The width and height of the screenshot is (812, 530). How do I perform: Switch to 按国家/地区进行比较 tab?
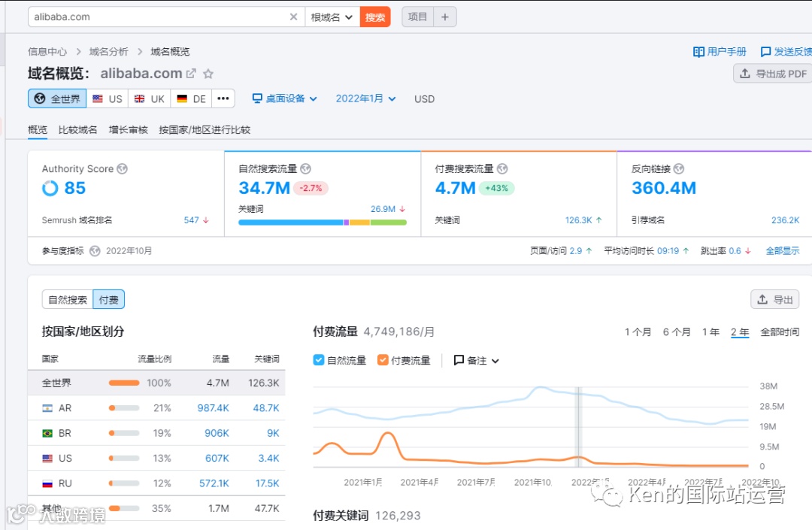pos(205,129)
